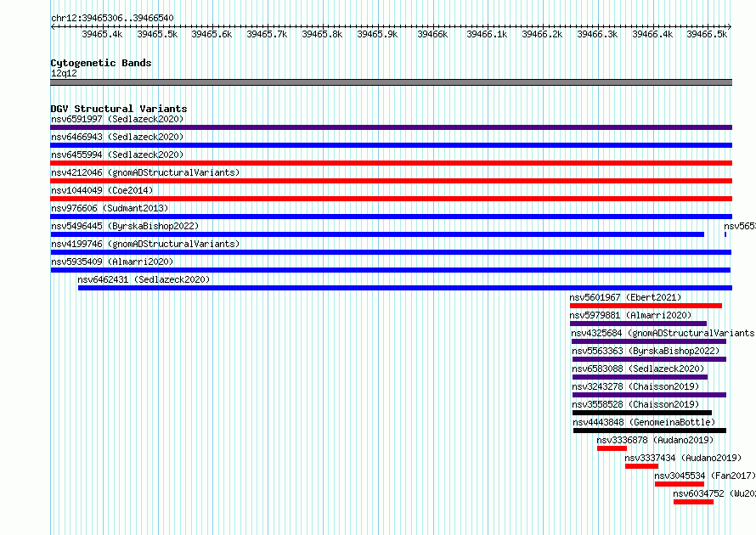This screenshot has width=756, height=535.
Task: Click the red bar for nsv5601967
Action: pos(646,306)
